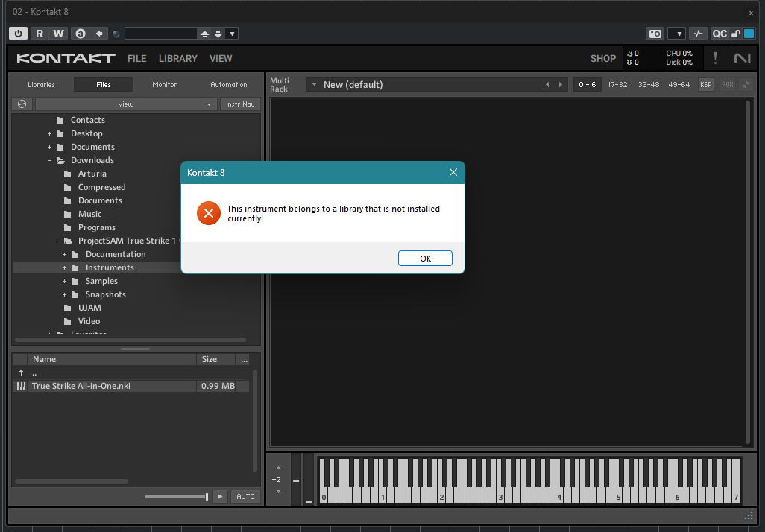The width and height of the screenshot is (765, 532).
Task: Expand the Documents folder under Contacts
Action: click(49, 147)
